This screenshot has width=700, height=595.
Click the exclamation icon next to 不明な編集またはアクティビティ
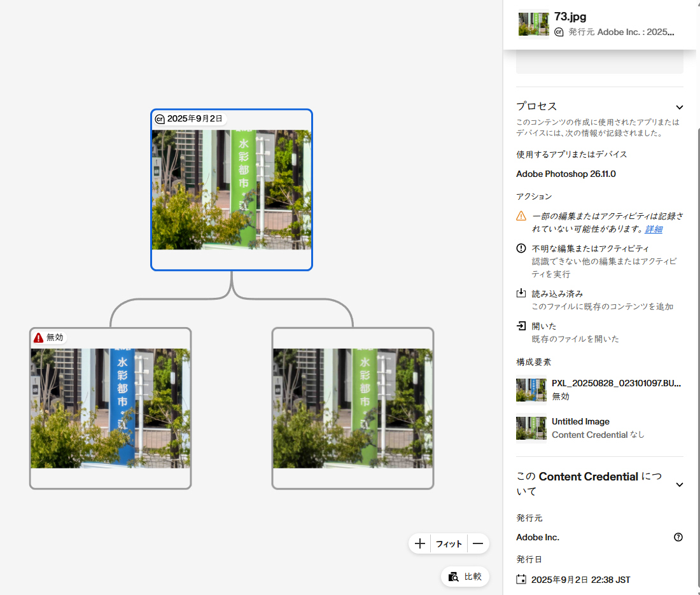[522, 248]
